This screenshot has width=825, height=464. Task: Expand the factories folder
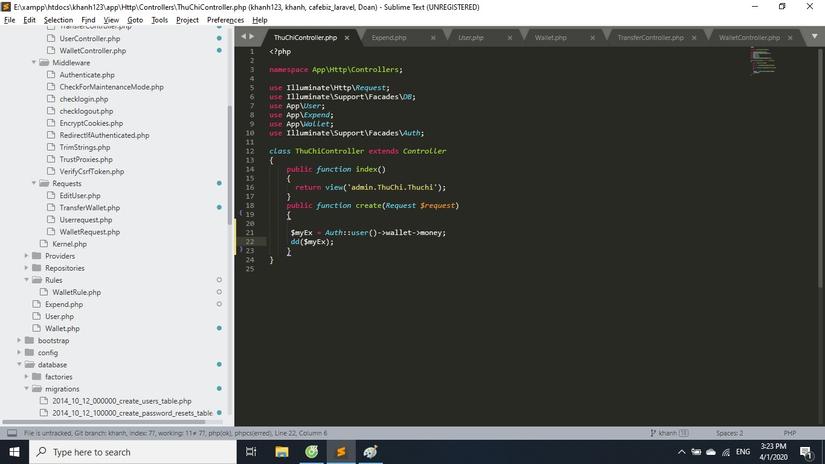26,377
